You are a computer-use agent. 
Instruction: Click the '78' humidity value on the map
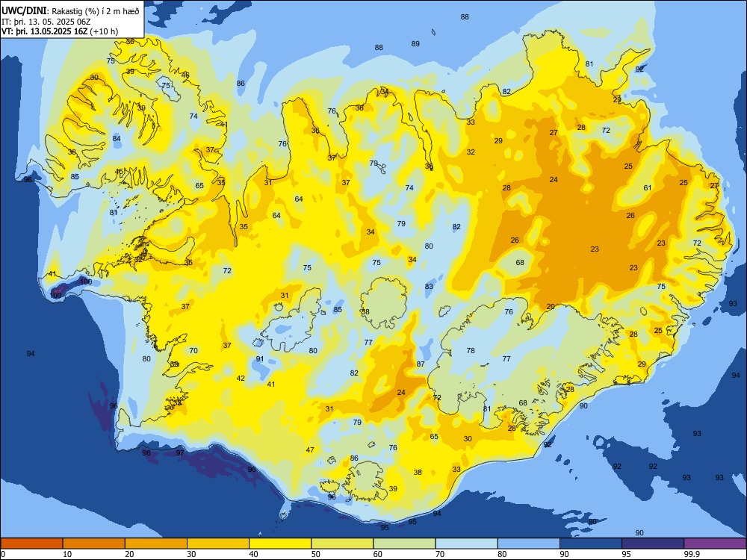click(471, 350)
